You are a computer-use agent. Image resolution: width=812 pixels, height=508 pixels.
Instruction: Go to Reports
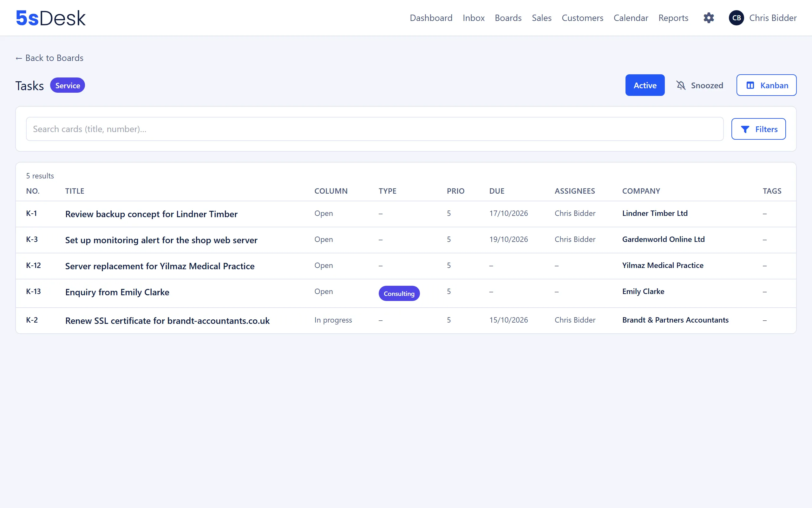[x=673, y=18]
